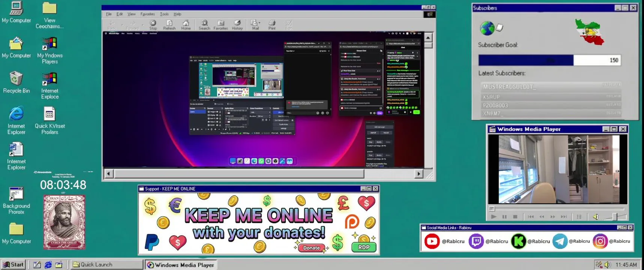Open the Twitch @Rabicru link
Screen dimensions: 644x270
pos(488,241)
